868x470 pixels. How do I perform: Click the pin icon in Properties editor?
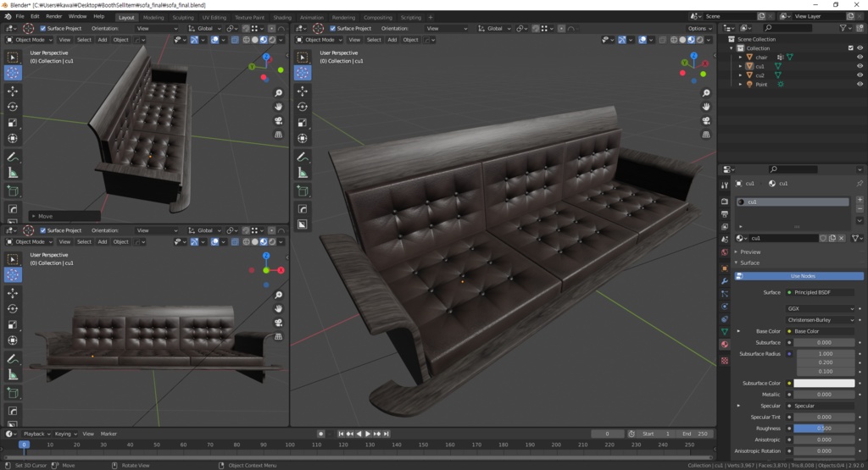[x=860, y=184]
